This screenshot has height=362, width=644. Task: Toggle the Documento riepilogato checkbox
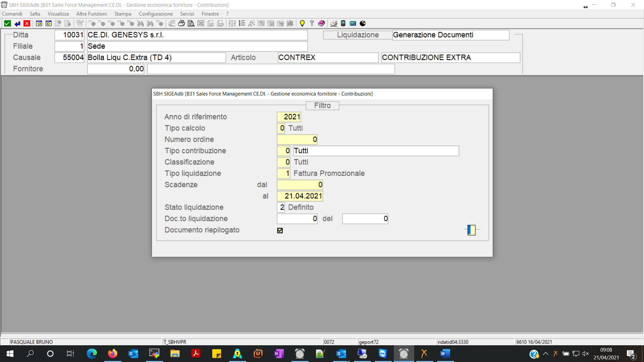click(x=280, y=231)
